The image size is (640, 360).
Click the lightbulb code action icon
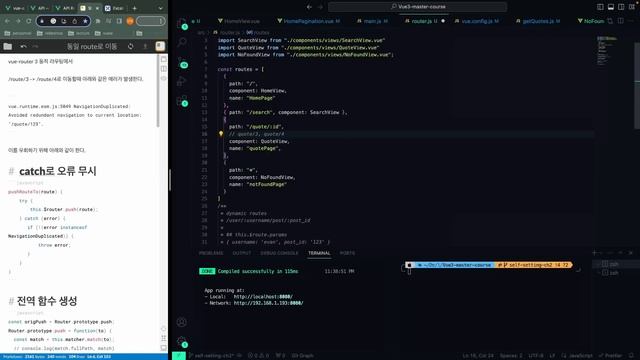[x=221, y=133]
